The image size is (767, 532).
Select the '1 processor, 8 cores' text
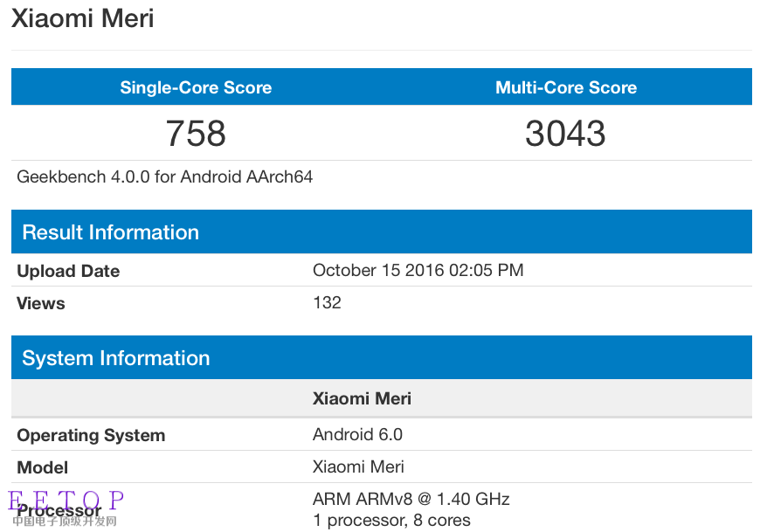[x=392, y=521]
